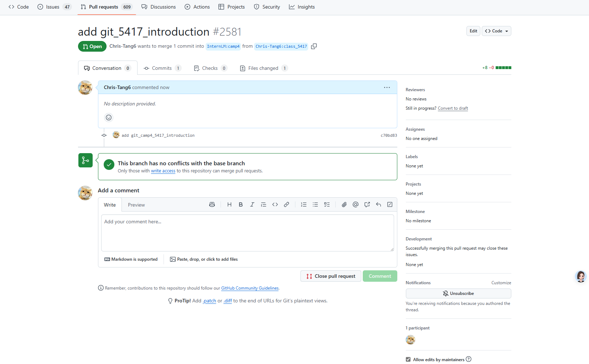Click Paste, drop, or click to add files
589x364 pixels.
pos(204,259)
